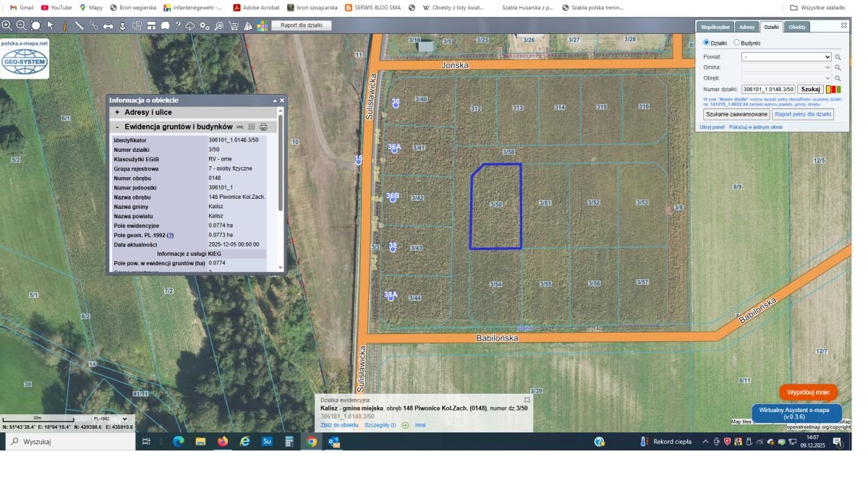Select the yellow "i" object info tool
The image size is (868, 488).
point(65,26)
